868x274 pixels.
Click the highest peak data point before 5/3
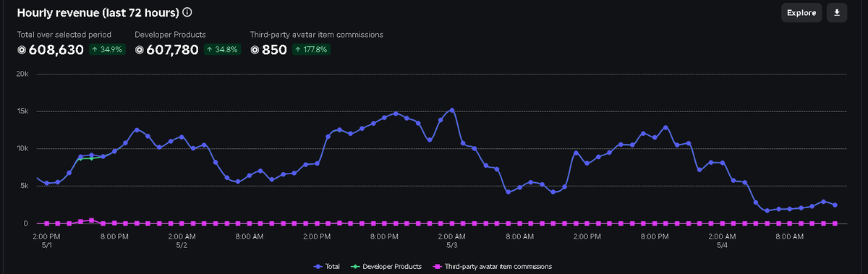pos(396,114)
